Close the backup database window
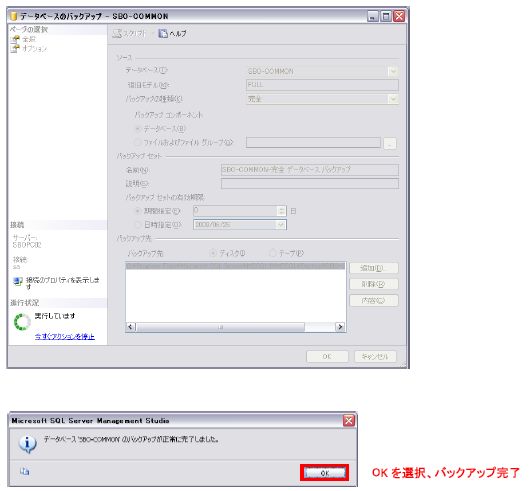 399,16
